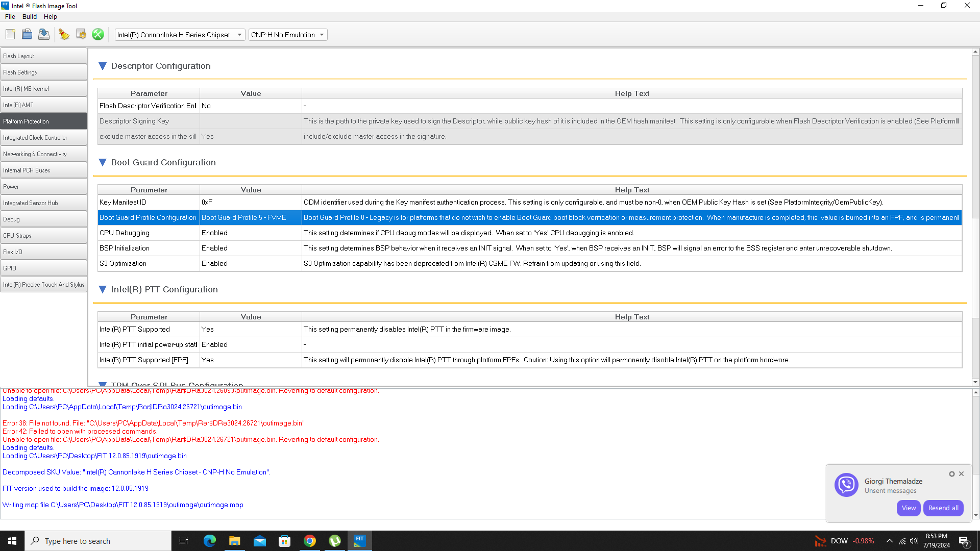
Task: Save the current flash image configuration
Action: click(43, 34)
